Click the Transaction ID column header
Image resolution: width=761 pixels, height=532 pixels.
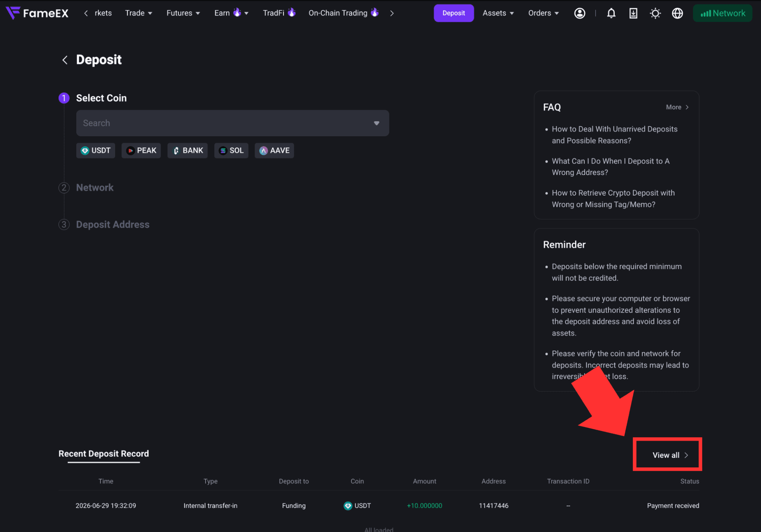(x=568, y=481)
